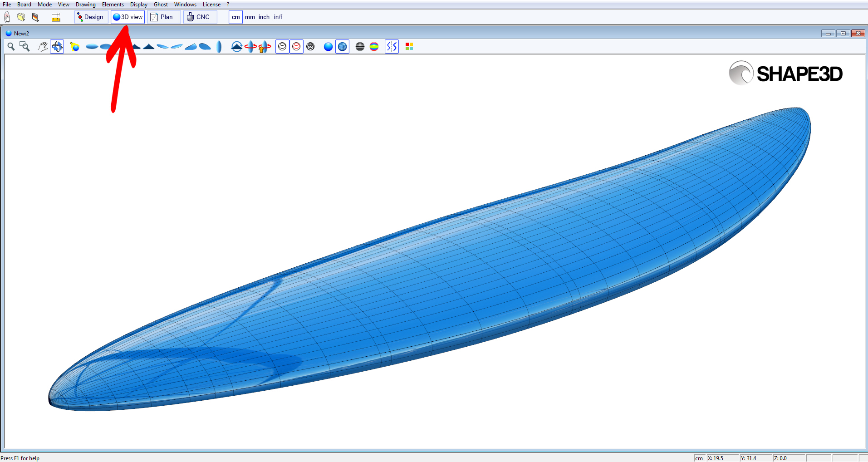
Task: Open the Drawing menu
Action: tap(86, 5)
